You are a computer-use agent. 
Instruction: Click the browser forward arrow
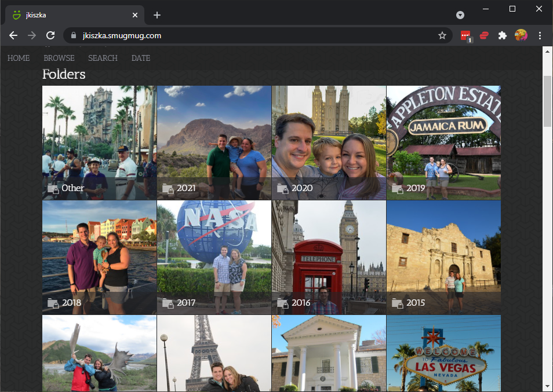[x=32, y=35]
